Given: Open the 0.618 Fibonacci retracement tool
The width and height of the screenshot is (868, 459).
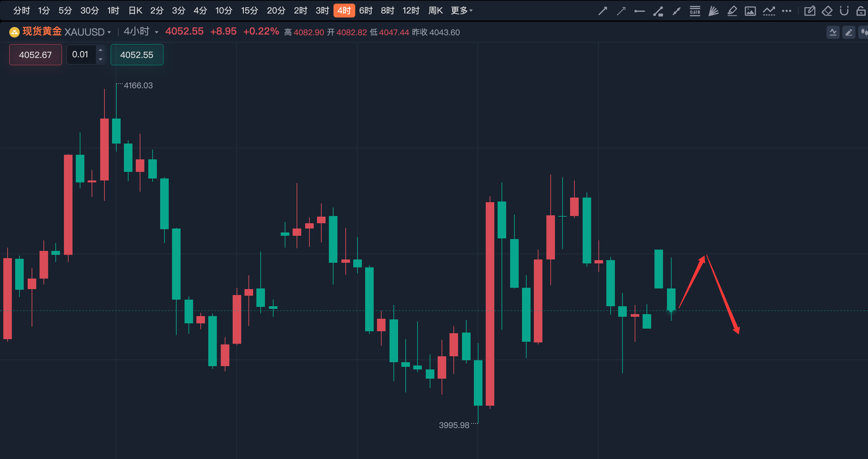Looking at the screenshot, I should [695, 11].
